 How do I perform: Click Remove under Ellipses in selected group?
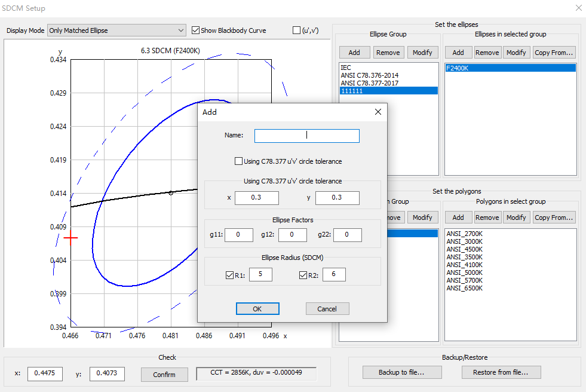[487, 53]
